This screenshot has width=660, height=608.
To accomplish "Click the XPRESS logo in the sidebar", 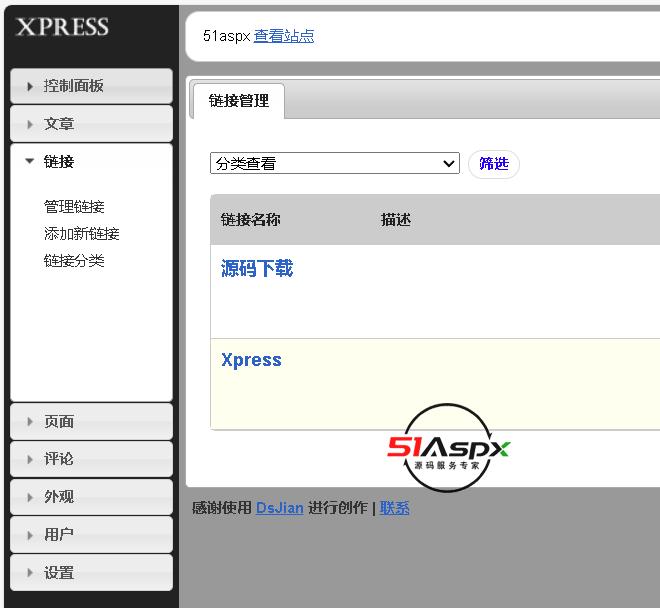I will coord(62,27).
